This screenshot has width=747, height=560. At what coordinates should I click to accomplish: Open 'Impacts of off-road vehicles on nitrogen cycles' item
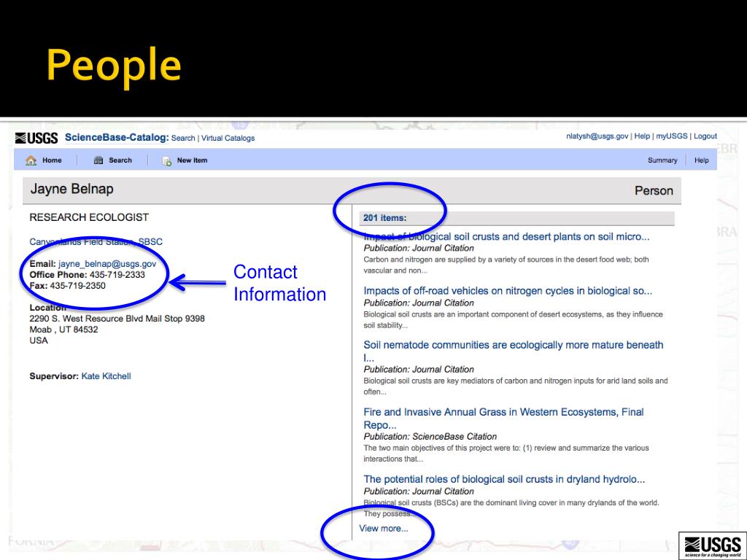[508, 291]
